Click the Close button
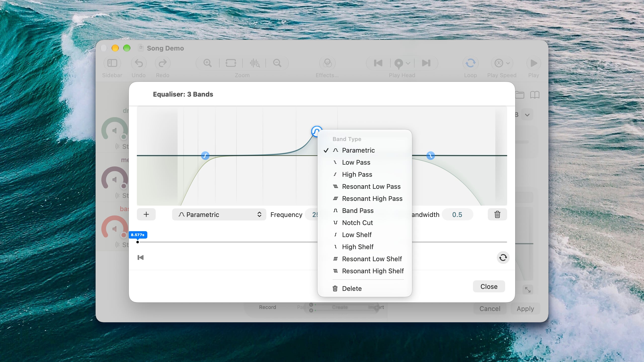 click(x=489, y=286)
